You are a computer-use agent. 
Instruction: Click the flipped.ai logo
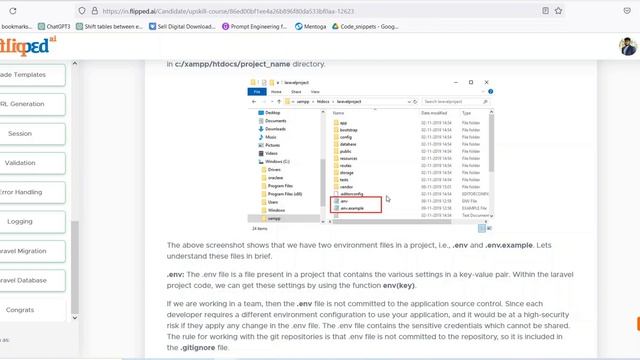(x=28, y=45)
